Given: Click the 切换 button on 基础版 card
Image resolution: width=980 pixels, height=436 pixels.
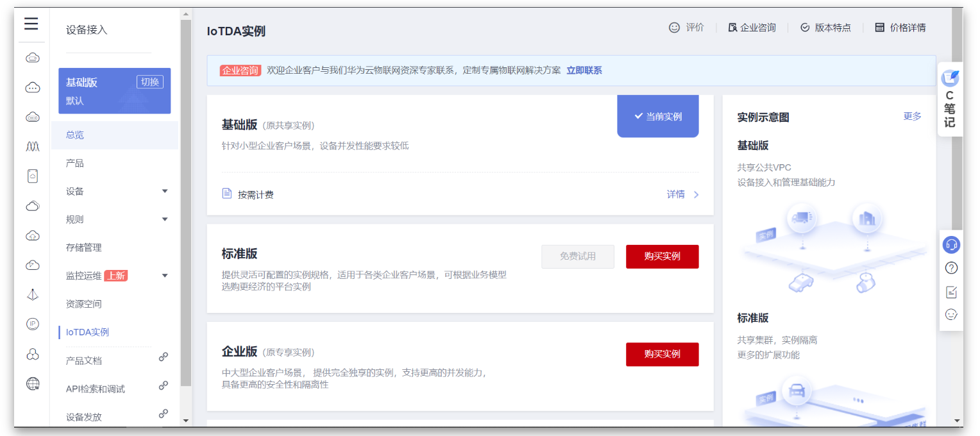Looking at the screenshot, I should (x=150, y=82).
